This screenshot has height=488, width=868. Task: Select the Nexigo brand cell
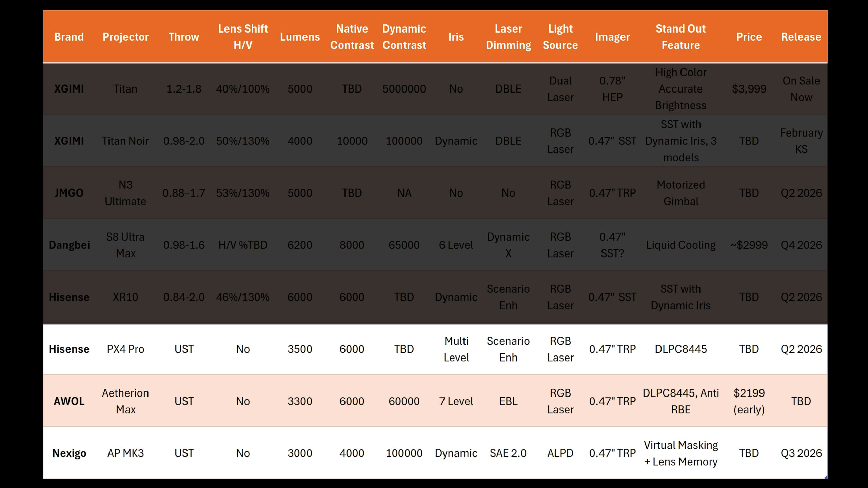[x=69, y=453]
